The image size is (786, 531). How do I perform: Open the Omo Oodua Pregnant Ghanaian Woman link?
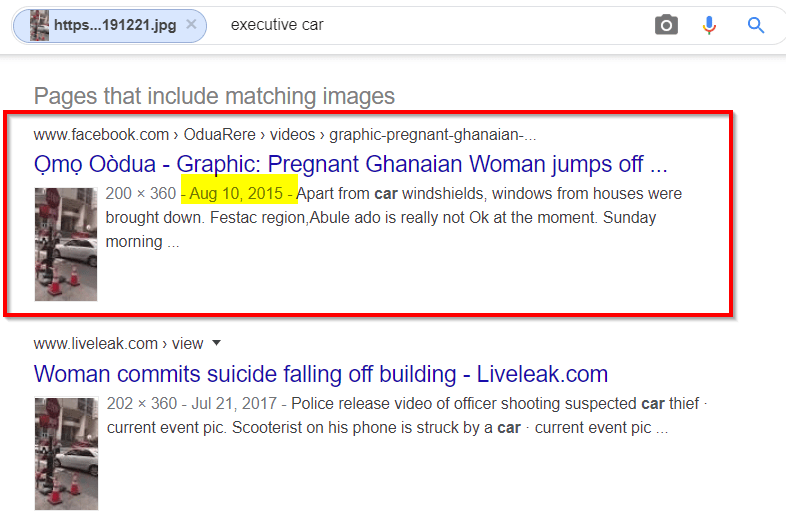[350, 164]
